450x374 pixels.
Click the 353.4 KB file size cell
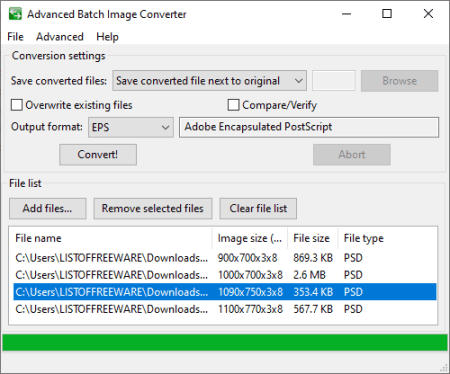click(x=313, y=292)
